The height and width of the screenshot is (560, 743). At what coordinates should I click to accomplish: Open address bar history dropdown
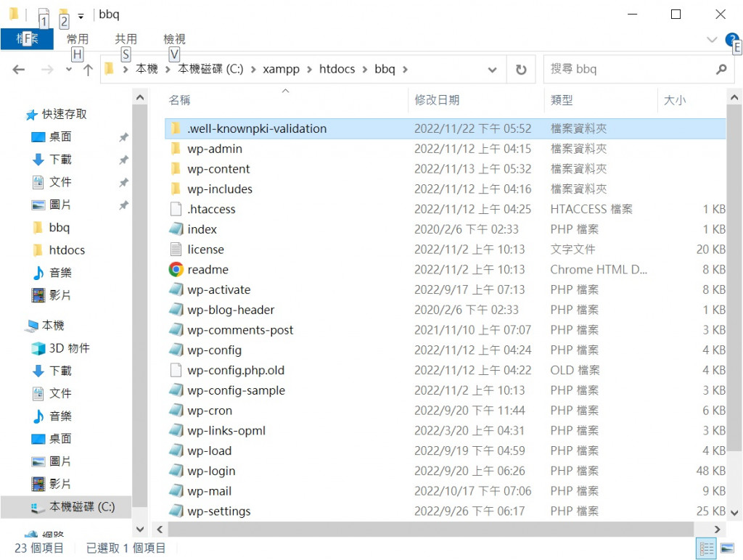493,70
